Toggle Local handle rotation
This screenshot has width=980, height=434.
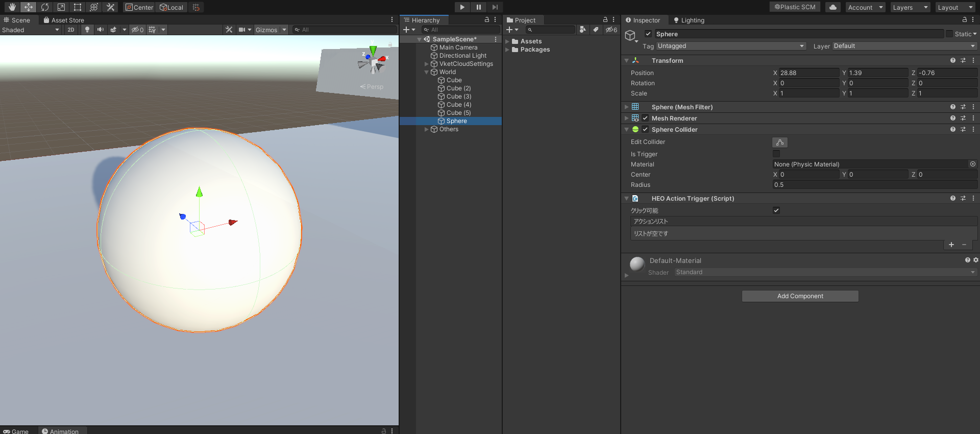point(171,7)
